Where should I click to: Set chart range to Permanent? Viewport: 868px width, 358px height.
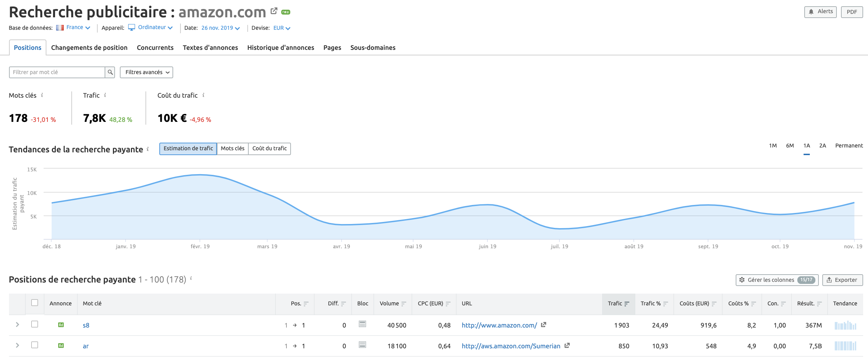click(x=849, y=146)
